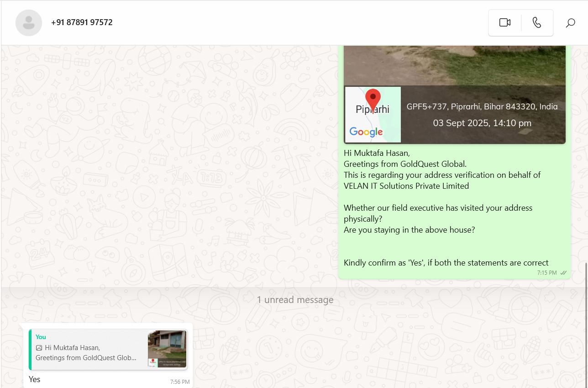Screen dimensions: 588x388
Task: Click the 7:15 PM timestamp on the sent message
Action: 546,273
